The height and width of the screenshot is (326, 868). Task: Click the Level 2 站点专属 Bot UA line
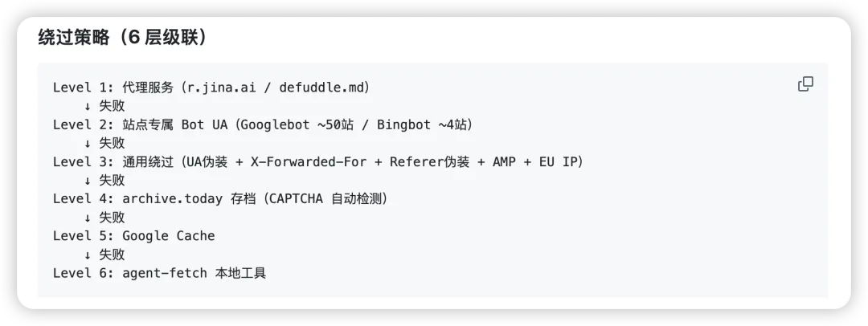(x=264, y=124)
